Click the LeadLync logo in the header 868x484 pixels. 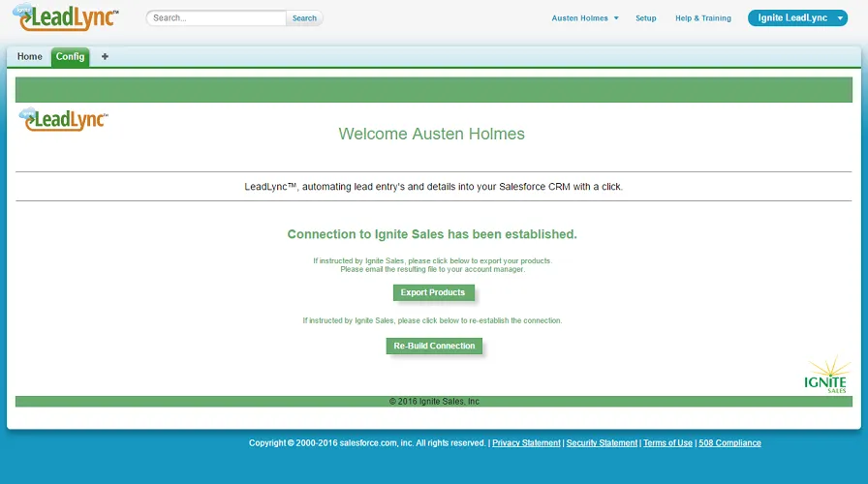click(65, 17)
